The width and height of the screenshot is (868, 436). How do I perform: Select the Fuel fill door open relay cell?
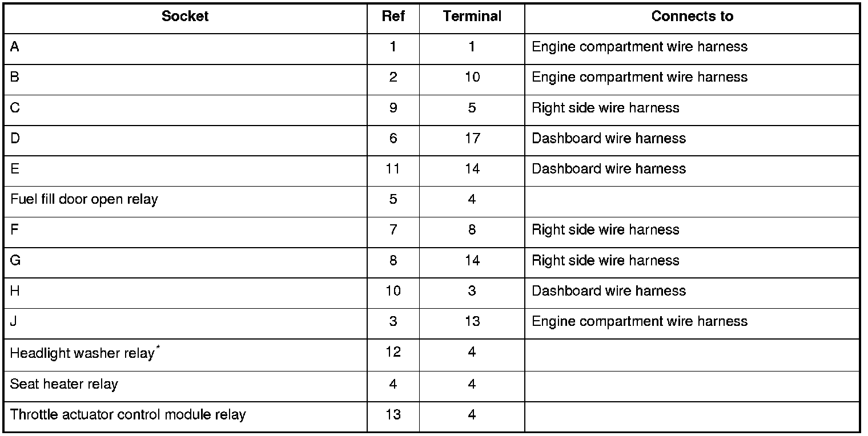point(84,200)
